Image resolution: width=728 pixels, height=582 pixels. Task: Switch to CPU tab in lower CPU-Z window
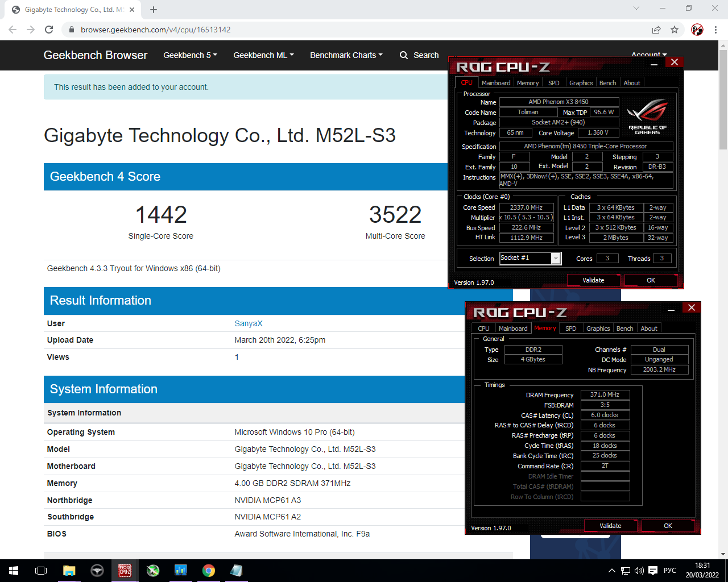483,329
